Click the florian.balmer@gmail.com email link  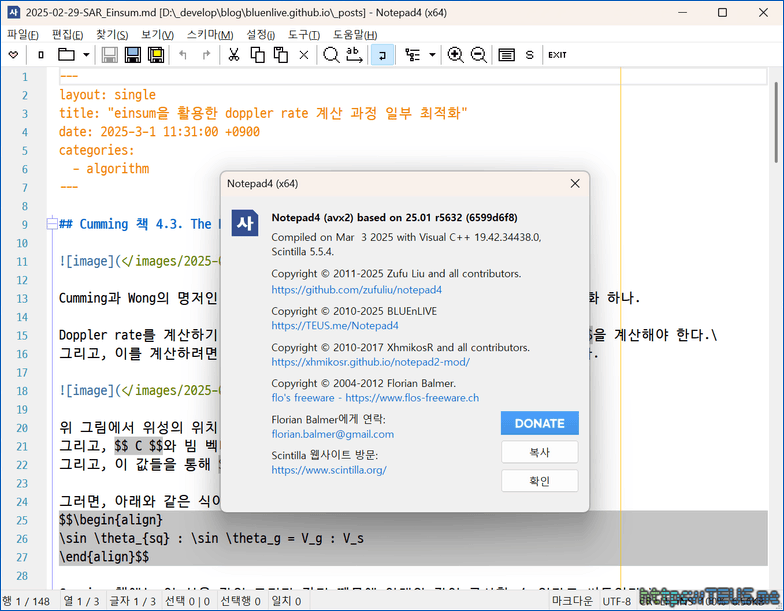(332, 434)
